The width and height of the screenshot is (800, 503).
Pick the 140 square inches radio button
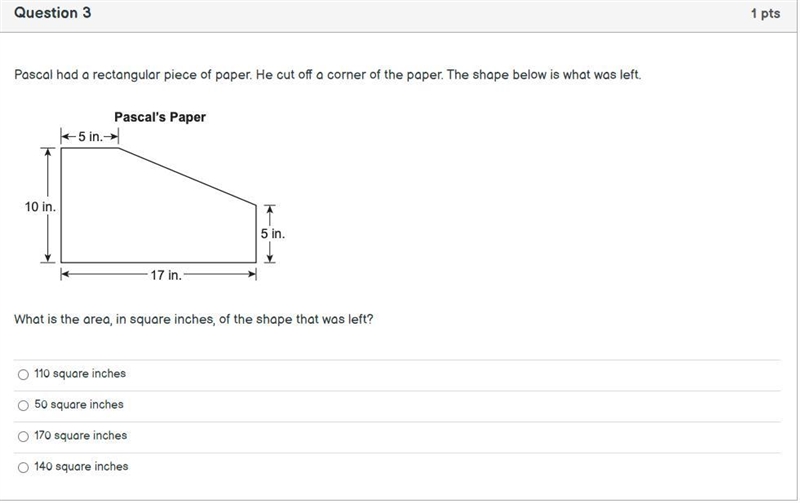(23, 467)
